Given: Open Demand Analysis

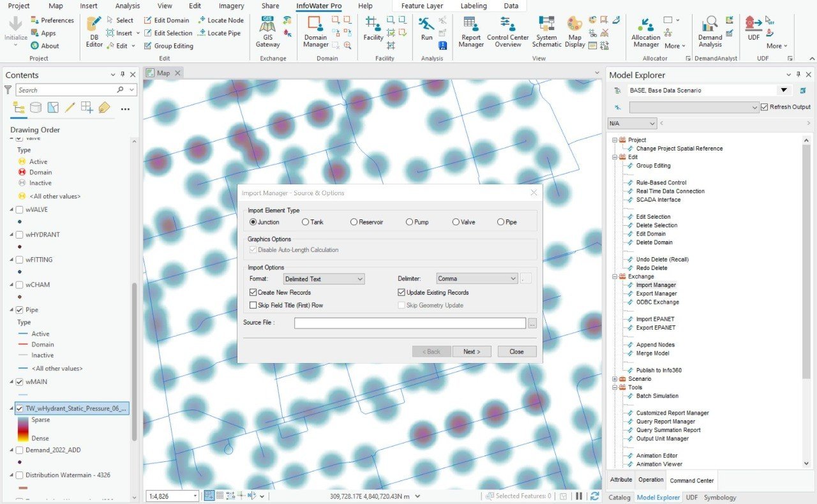Looking at the screenshot, I should tap(710, 32).
